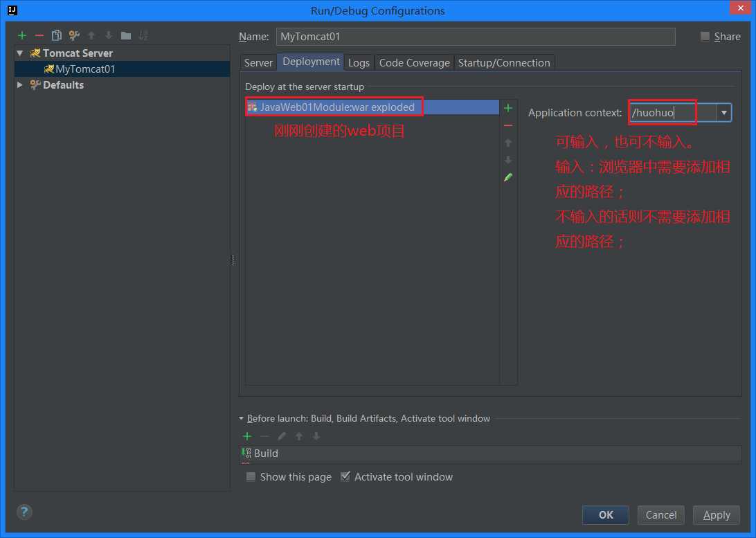Select Tomcat Server label in tree
The width and height of the screenshot is (756, 538).
tap(78, 53)
